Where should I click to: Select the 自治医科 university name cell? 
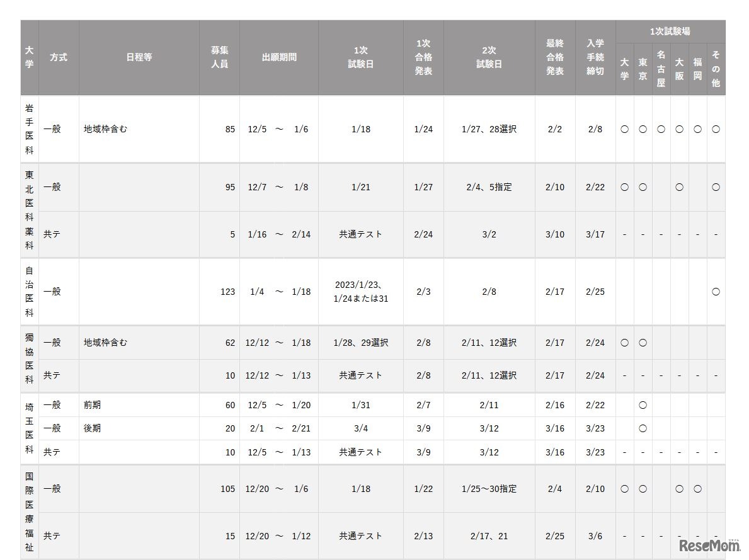coord(30,292)
